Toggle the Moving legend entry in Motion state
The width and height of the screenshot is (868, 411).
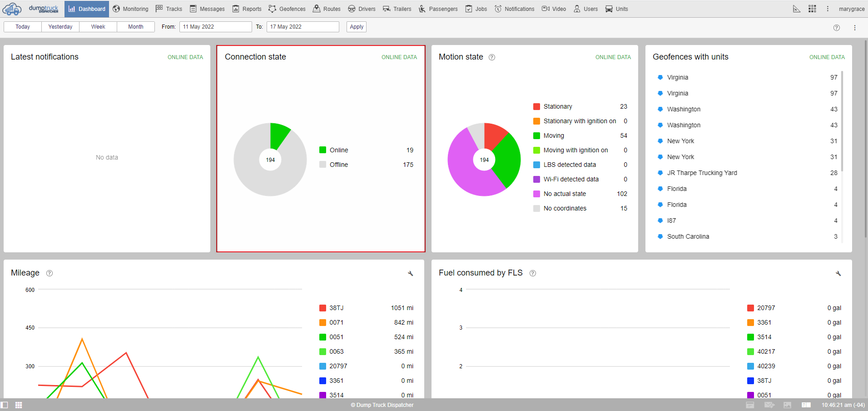pos(553,135)
